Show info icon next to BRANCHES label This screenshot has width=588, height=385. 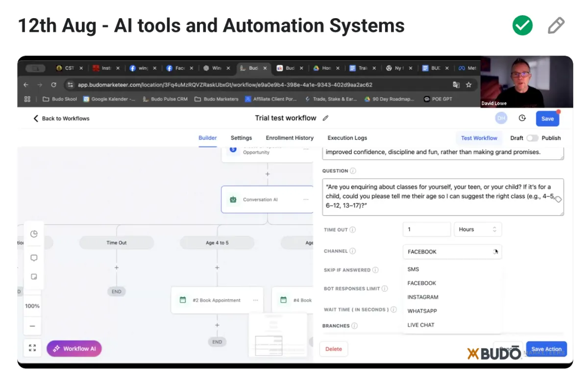[x=354, y=326]
